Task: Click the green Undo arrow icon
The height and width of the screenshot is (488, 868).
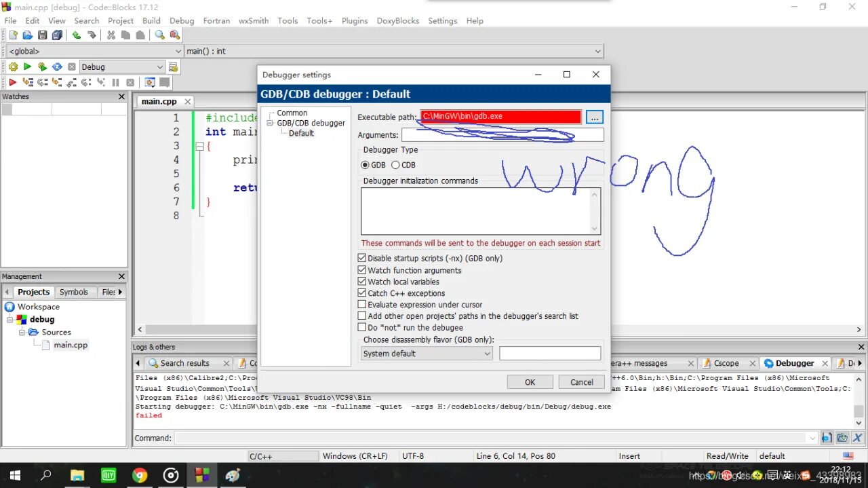Action: pos(77,35)
